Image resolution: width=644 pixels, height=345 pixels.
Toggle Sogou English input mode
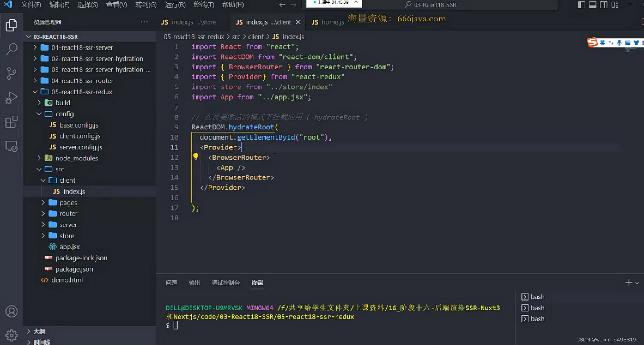pos(603,43)
